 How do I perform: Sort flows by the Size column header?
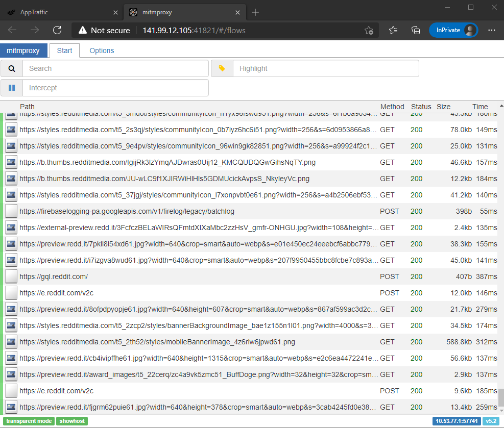coord(443,107)
